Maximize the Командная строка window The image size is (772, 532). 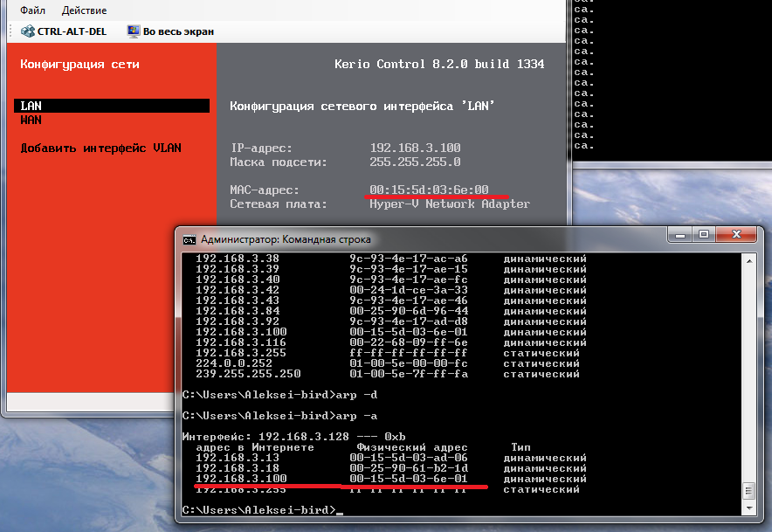point(704,235)
